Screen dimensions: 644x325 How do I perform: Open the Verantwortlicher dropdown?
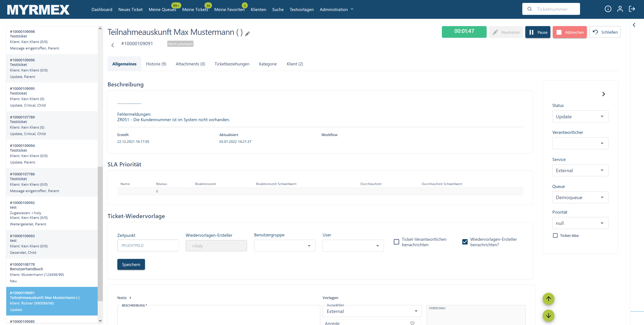(580, 143)
